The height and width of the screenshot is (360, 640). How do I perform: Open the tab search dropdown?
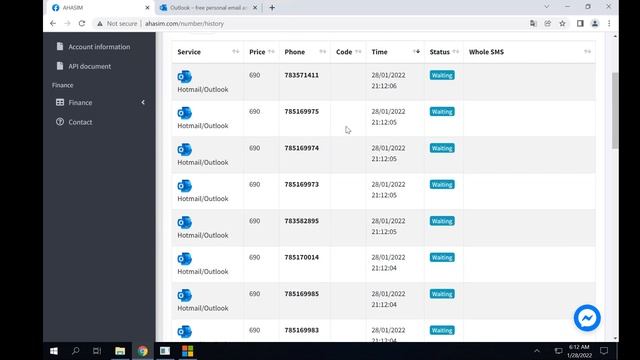click(x=547, y=7)
